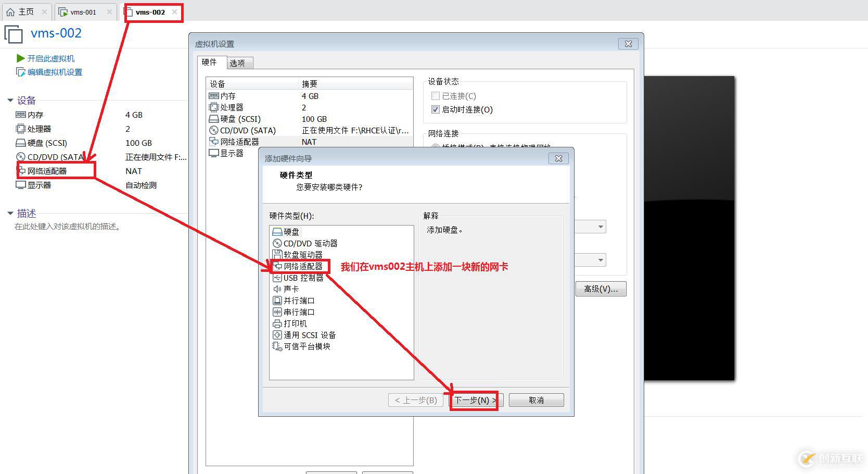
Task: Click the virtual machine description text field
Action: (x=68, y=226)
